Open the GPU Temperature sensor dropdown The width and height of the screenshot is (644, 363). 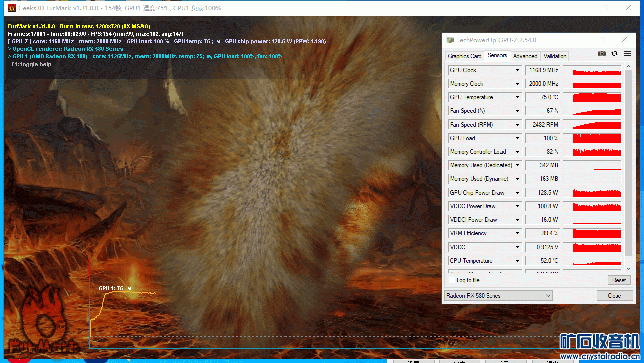pos(517,97)
